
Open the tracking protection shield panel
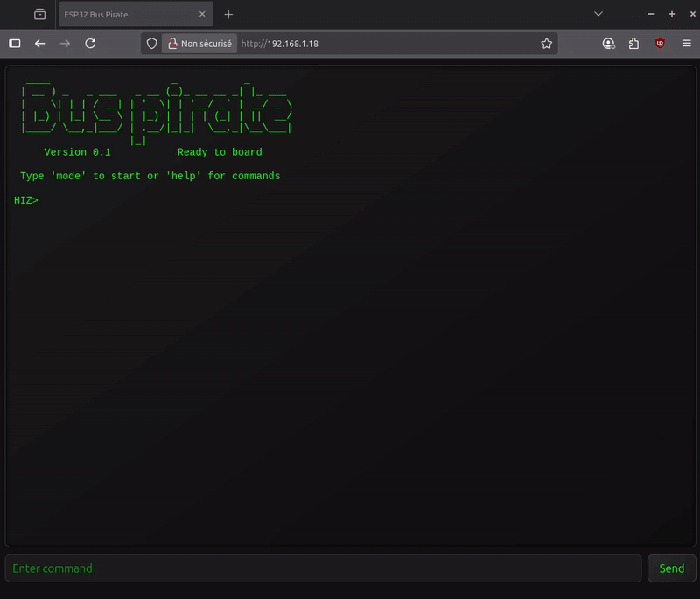click(151, 44)
